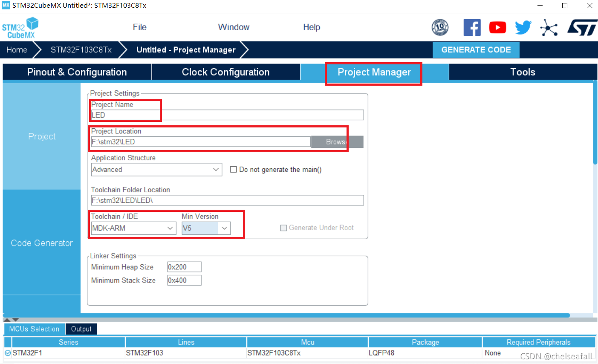Sort by Series column header

69,342
